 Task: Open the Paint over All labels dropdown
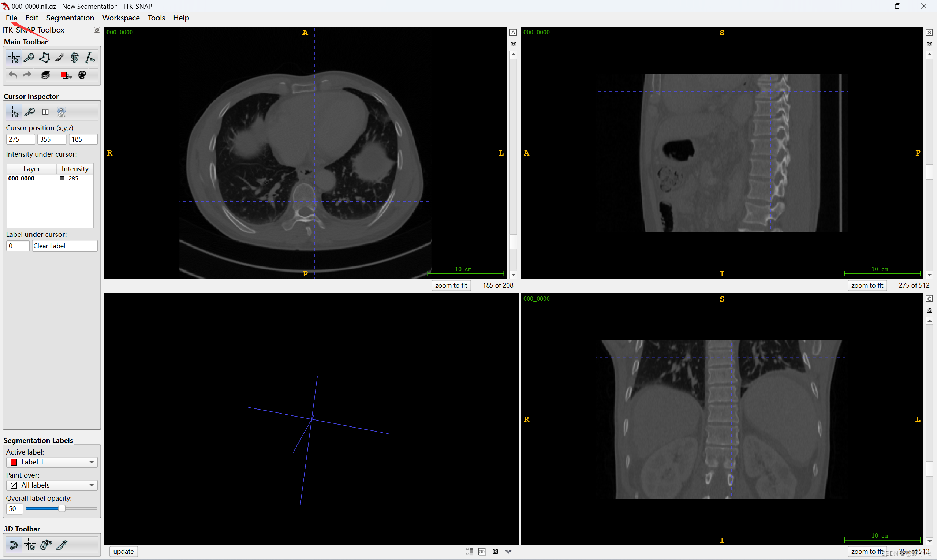[52, 485]
